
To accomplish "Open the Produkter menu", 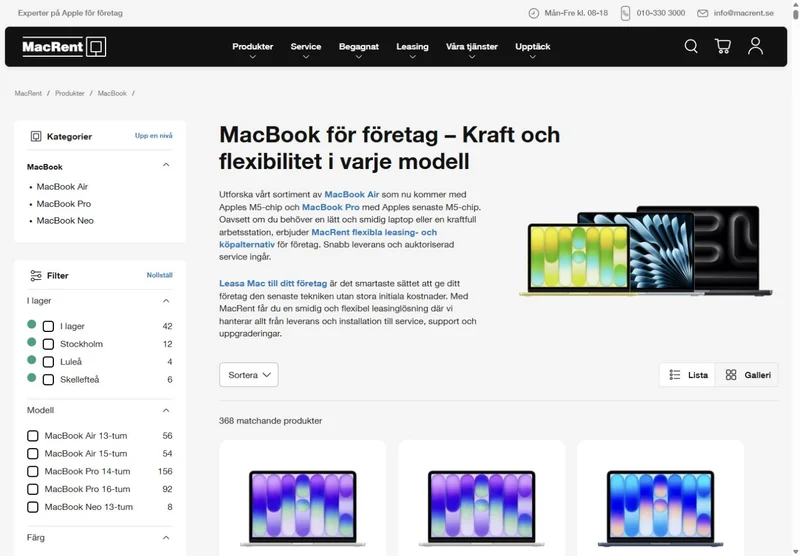I will point(253,46).
